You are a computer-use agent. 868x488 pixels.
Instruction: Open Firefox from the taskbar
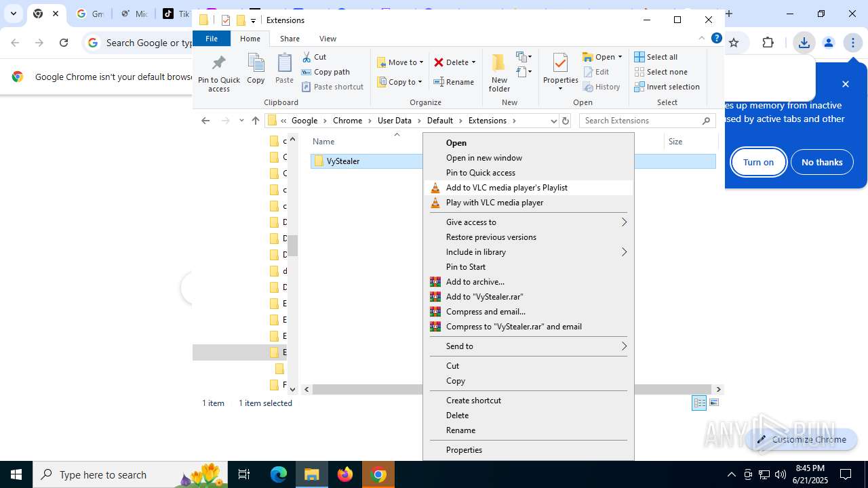click(345, 474)
